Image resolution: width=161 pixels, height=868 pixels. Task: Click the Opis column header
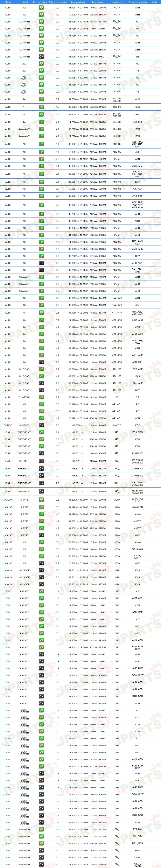click(x=154, y=2)
